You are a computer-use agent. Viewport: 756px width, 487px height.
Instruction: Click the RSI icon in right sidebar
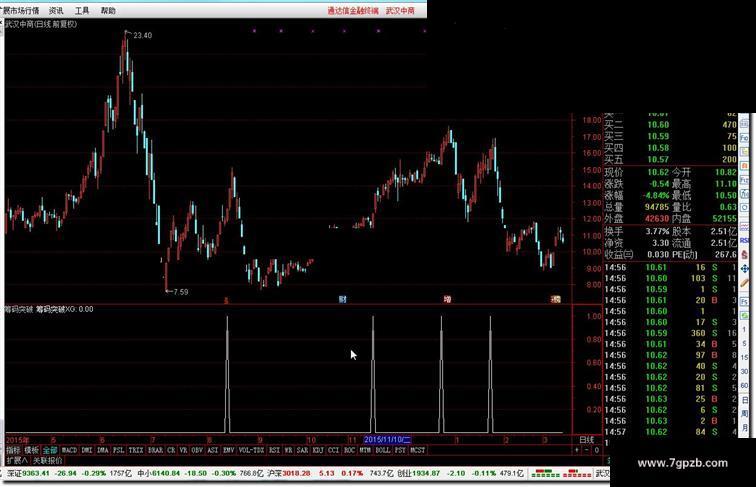744,241
